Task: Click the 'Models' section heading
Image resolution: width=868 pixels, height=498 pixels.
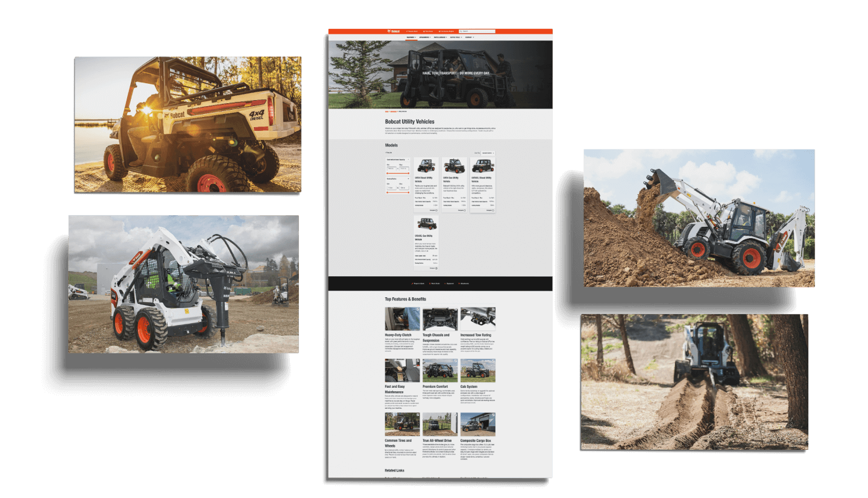Action: pyautogui.click(x=391, y=145)
